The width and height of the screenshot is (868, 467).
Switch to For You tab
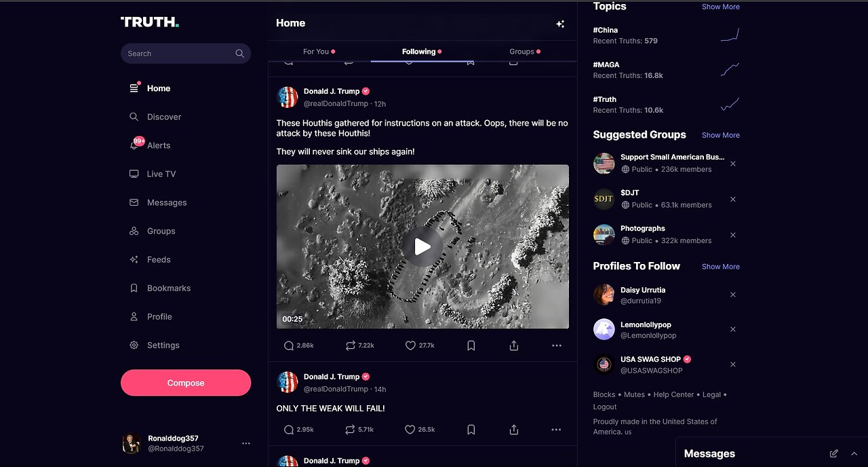[319, 52]
